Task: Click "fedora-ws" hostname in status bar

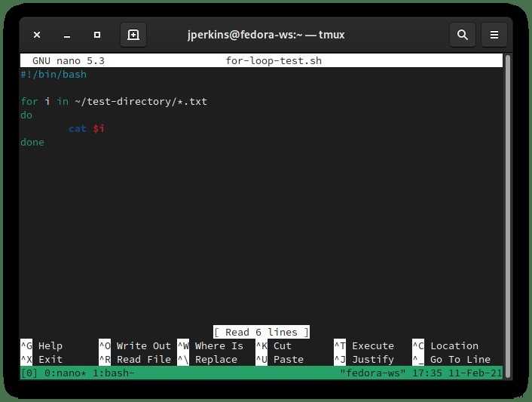Action: pos(373,373)
